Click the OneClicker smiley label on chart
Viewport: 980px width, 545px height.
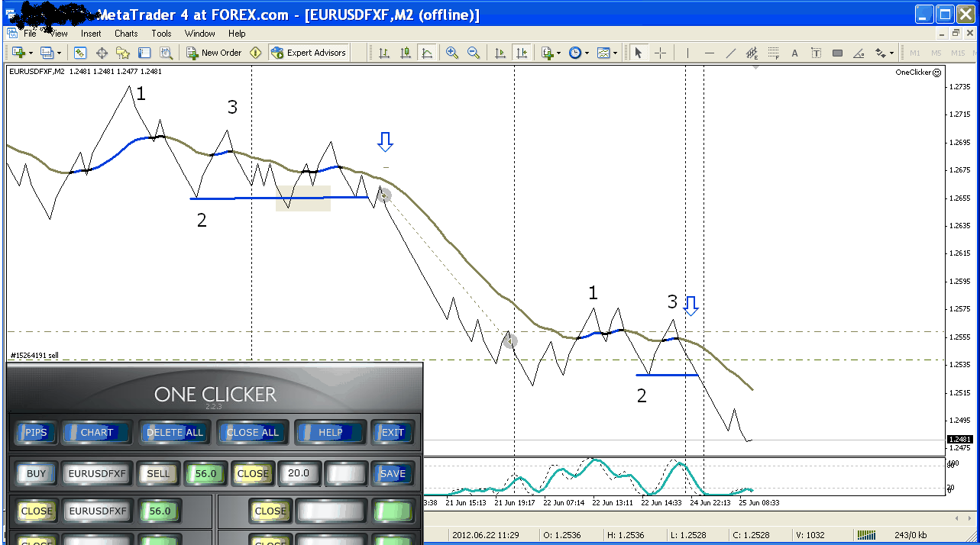pos(918,72)
